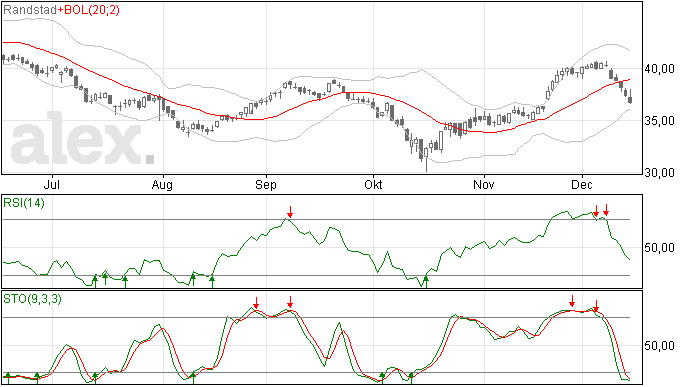
Task: Click the STO 50,00 axis value
Action: tap(659, 346)
